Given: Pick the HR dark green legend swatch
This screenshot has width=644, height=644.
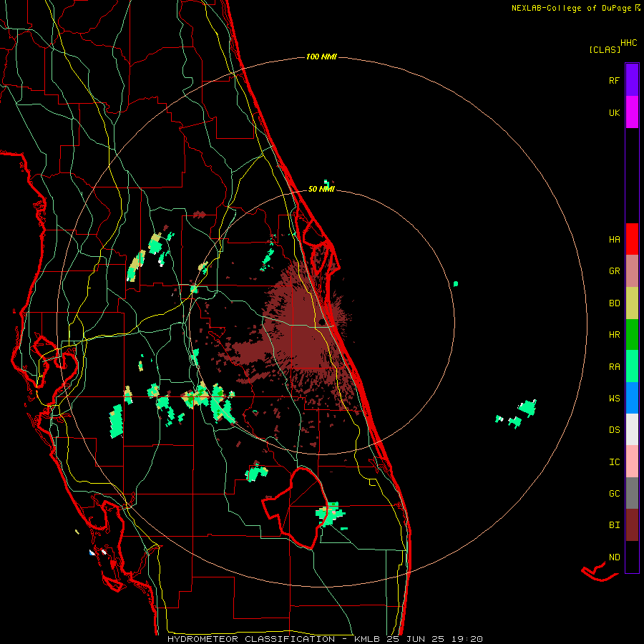Looking at the screenshot, I should (632, 335).
